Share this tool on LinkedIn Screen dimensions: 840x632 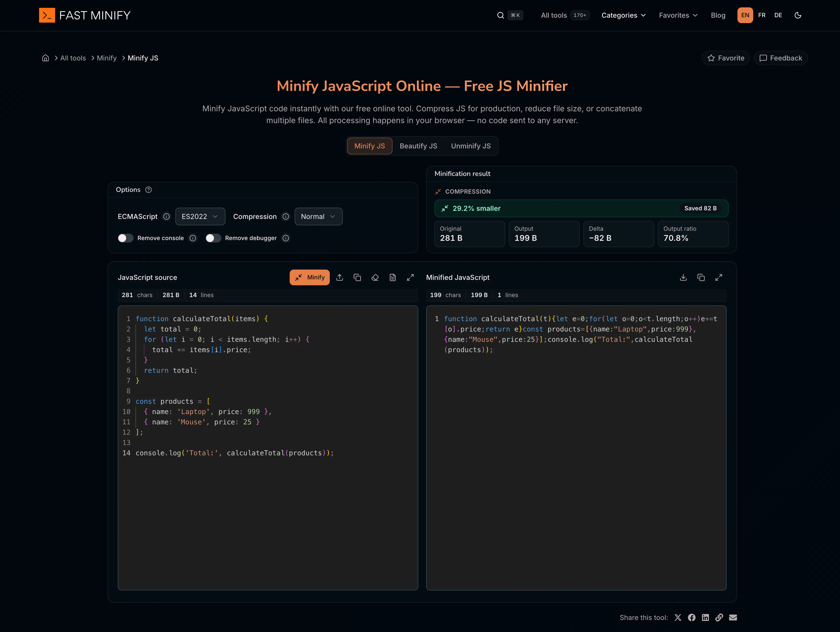point(705,618)
